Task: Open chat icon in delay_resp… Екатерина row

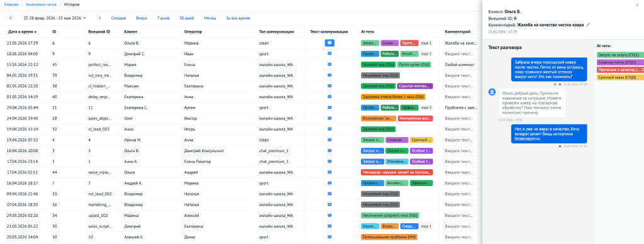Action: pyautogui.click(x=330, y=97)
